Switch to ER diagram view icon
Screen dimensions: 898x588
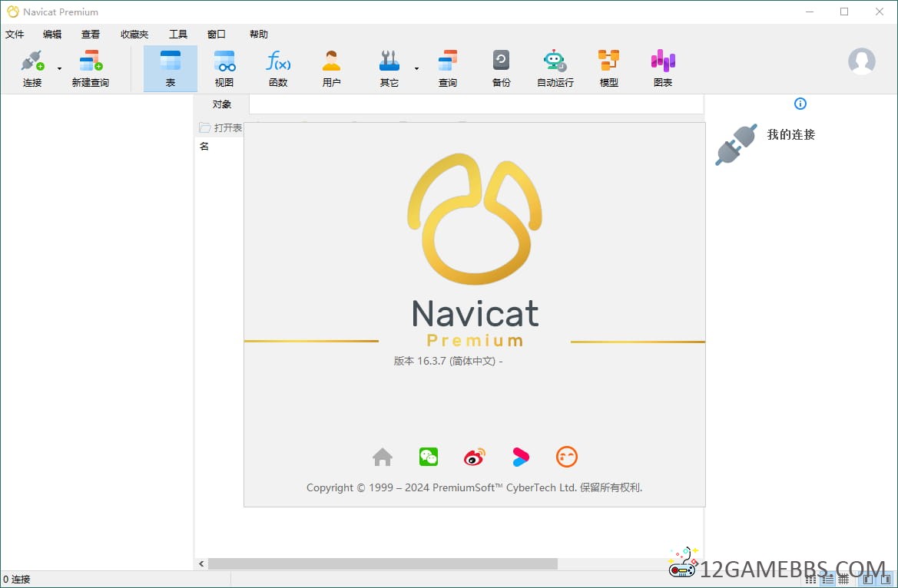point(843,580)
